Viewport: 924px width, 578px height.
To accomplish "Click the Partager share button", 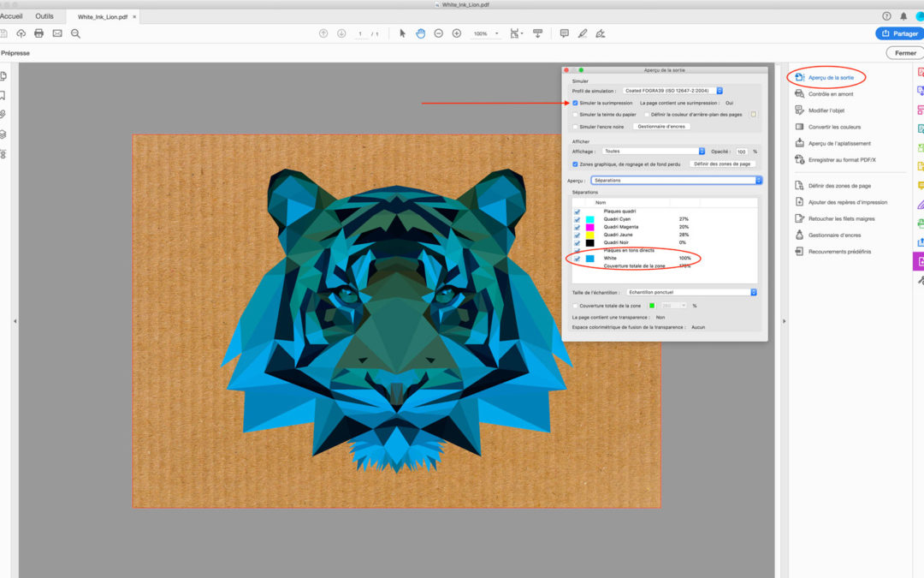I will click(x=899, y=33).
